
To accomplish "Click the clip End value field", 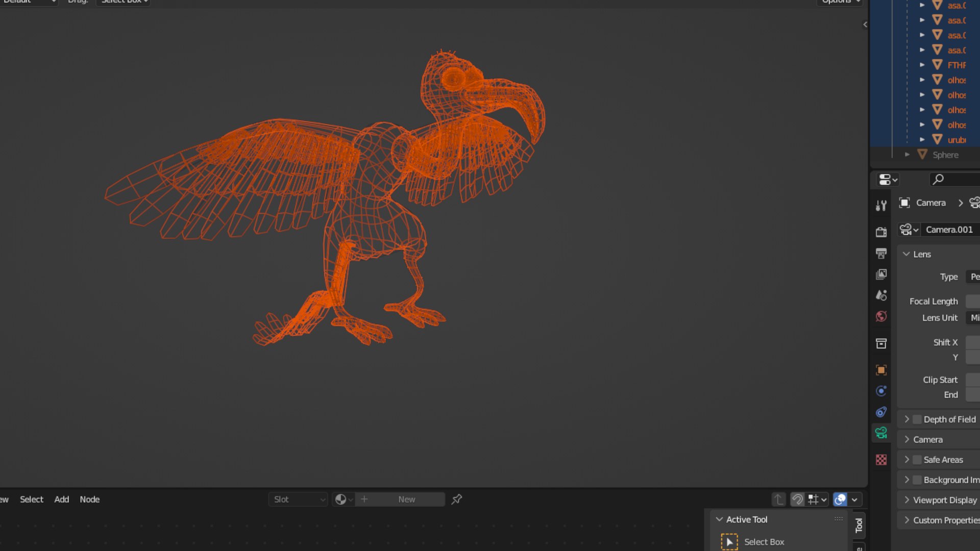I will [x=973, y=395].
